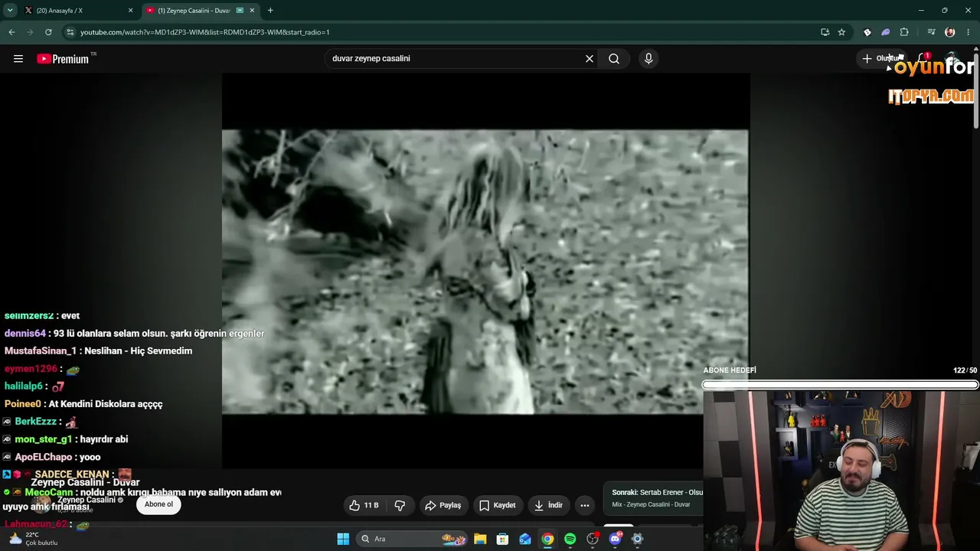This screenshot has width=980, height=551.
Task: Open Discord from the taskbar
Action: point(615,539)
